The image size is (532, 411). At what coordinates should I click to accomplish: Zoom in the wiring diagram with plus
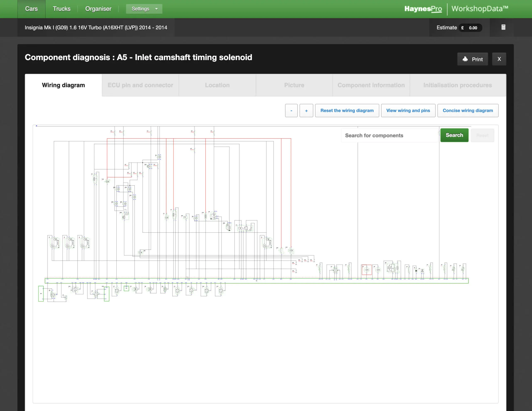(306, 111)
